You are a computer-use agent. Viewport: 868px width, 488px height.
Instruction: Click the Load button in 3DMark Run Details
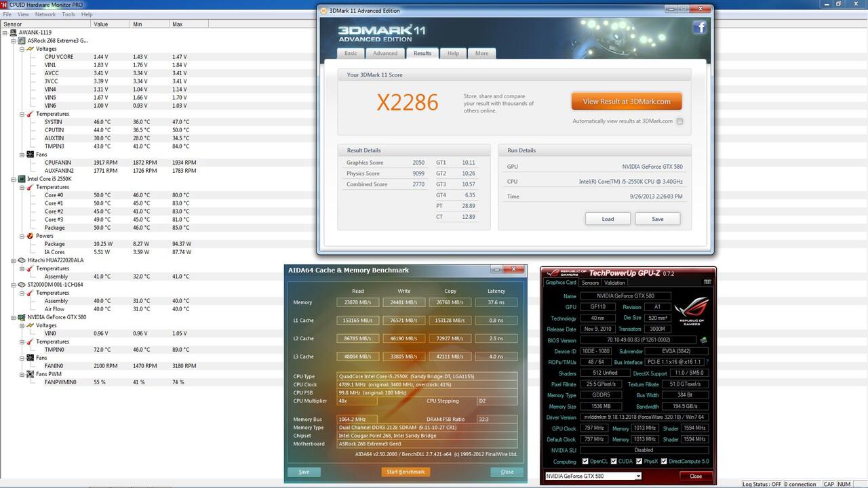tap(608, 218)
